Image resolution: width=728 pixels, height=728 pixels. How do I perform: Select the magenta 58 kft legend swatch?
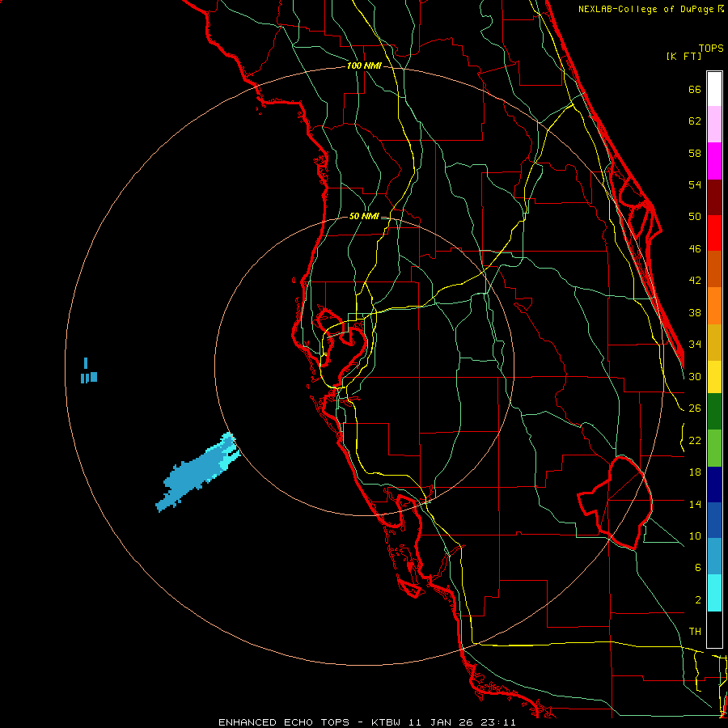[714, 161]
